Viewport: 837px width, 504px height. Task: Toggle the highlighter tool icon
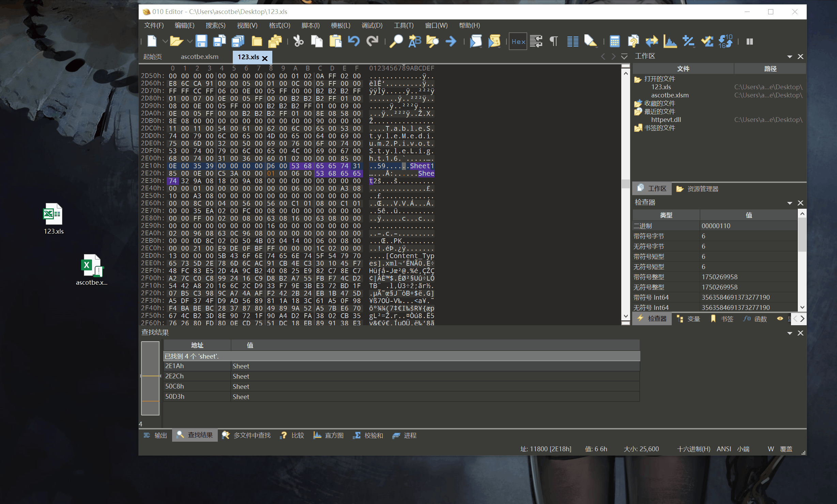tap(590, 41)
